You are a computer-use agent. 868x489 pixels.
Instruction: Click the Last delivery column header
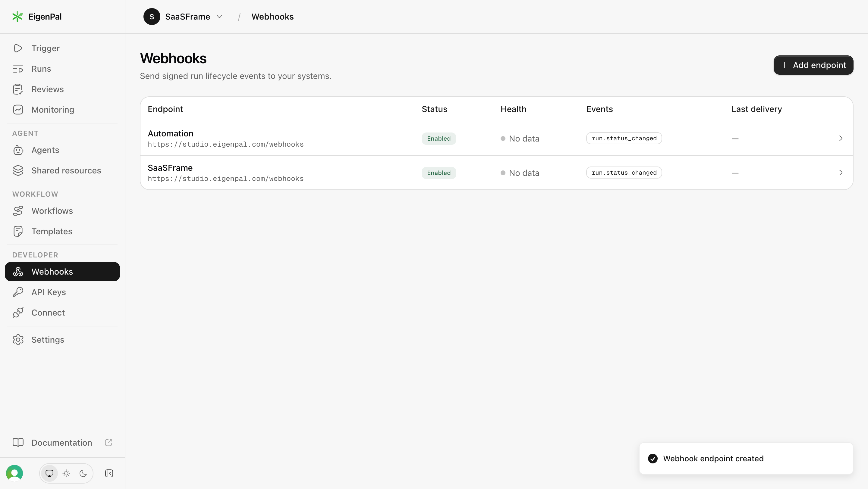coord(756,109)
